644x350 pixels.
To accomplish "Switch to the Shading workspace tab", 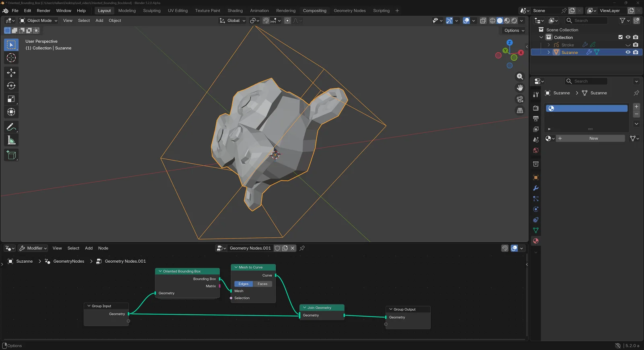I will click(x=235, y=10).
